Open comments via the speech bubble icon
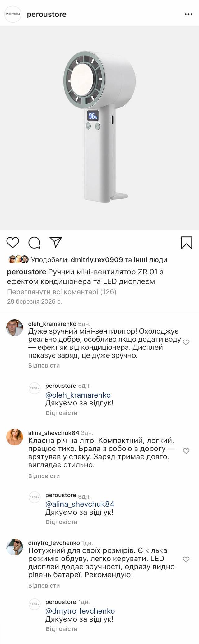Viewport: 199px width, 644px height. tap(34, 243)
